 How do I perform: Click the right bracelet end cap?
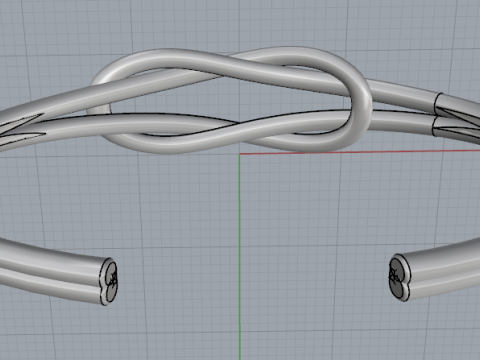(399, 277)
